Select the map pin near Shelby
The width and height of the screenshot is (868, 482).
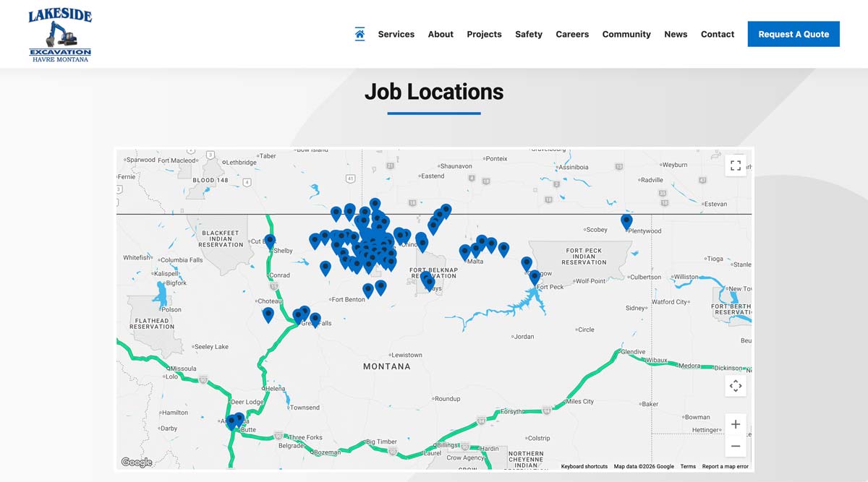[x=270, y=242]
